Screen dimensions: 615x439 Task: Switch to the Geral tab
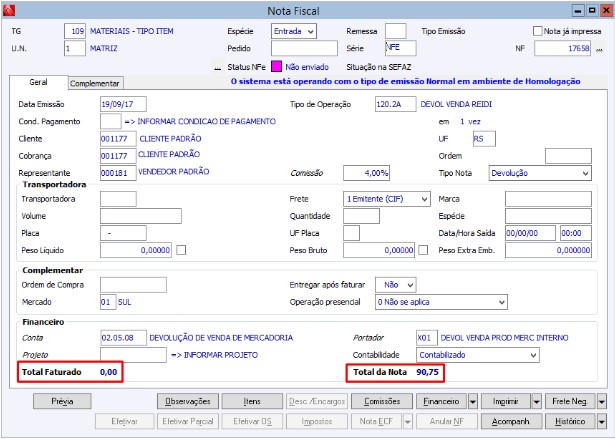coord(38,82)
